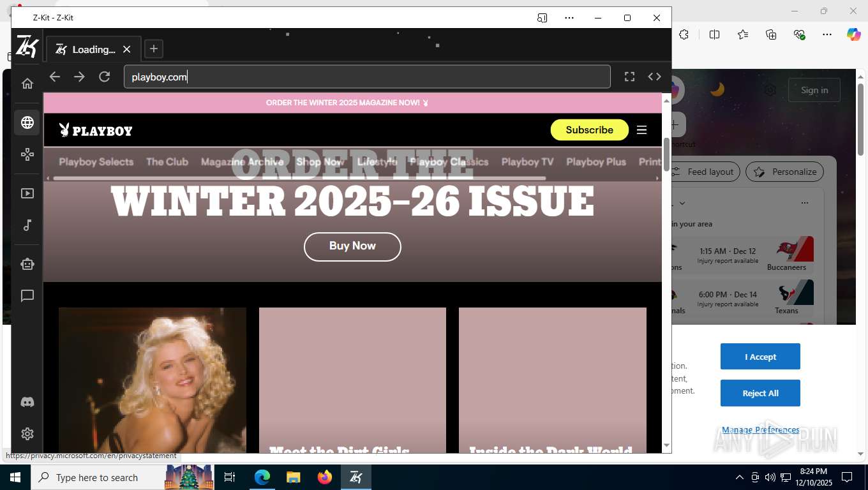Open Firefox from taskbar

click(325, 477)
